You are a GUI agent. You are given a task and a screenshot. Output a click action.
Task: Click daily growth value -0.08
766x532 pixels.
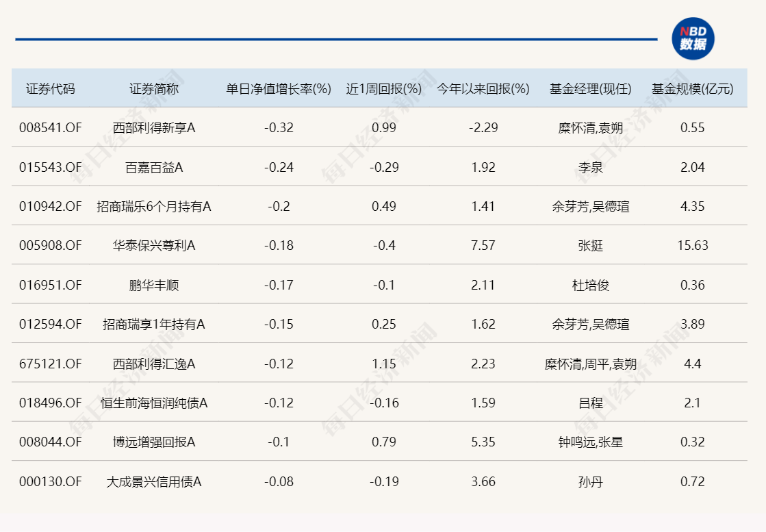tap(279, 482)
